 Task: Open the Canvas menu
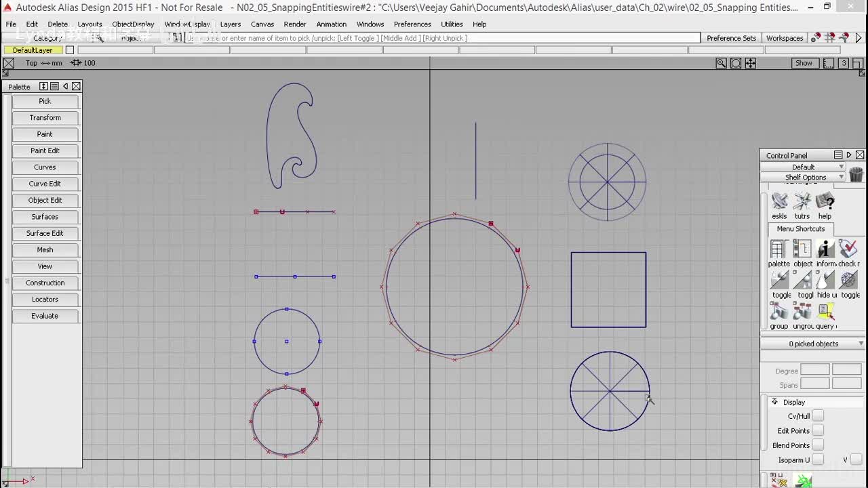click(262, 24)
